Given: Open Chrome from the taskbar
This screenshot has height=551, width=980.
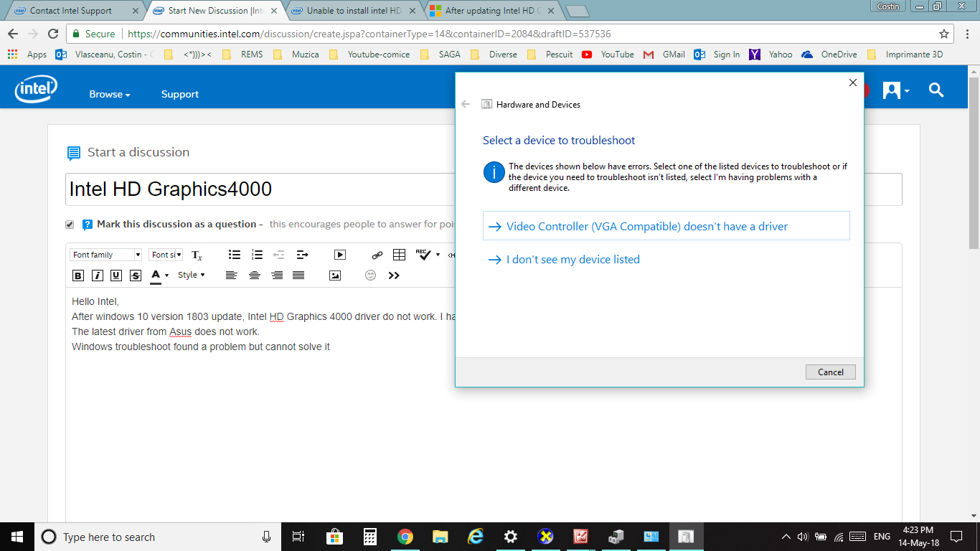Looking at the screenshot, I should click(x=405, y=537).
